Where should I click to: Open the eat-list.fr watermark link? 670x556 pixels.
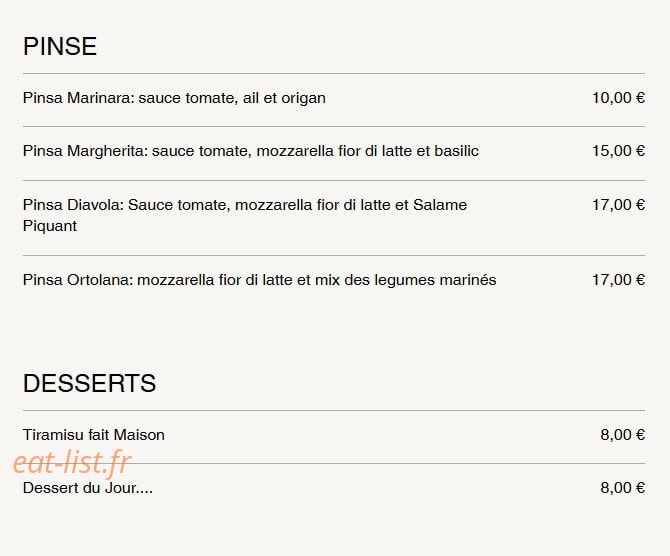click(72, 463)
